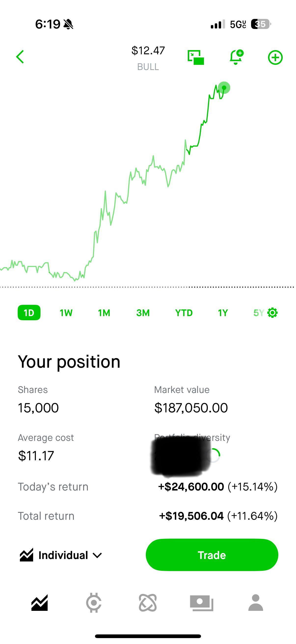Show the 3M chart range
Image resolution: width=296 pixels, height=644 pixels.
pyautogui.click(x=143, y=313)
